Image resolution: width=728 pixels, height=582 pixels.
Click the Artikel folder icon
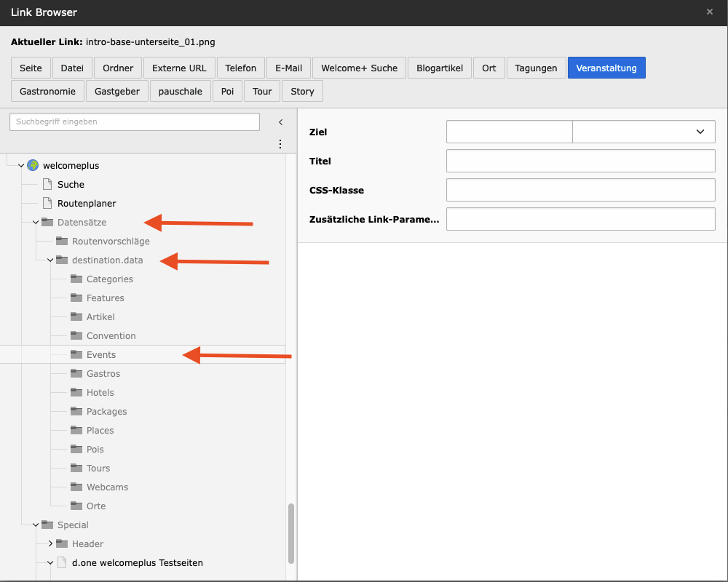76,316
